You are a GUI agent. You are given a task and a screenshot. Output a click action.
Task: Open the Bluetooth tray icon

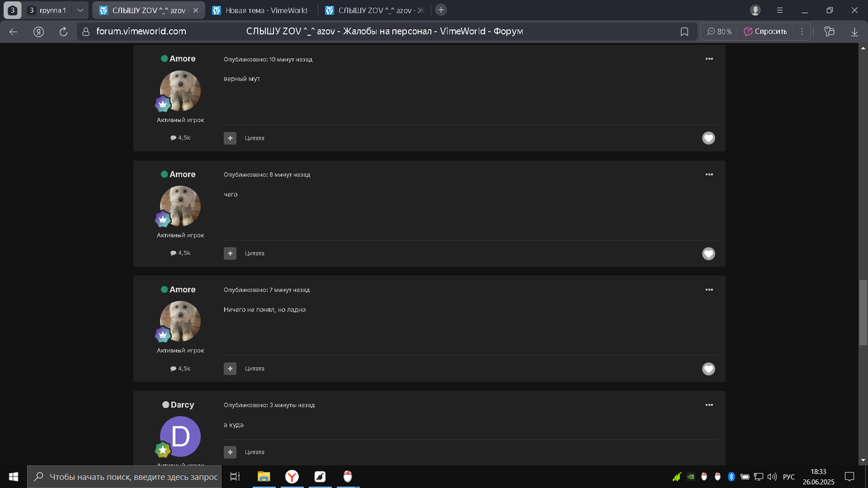point(731,476)
